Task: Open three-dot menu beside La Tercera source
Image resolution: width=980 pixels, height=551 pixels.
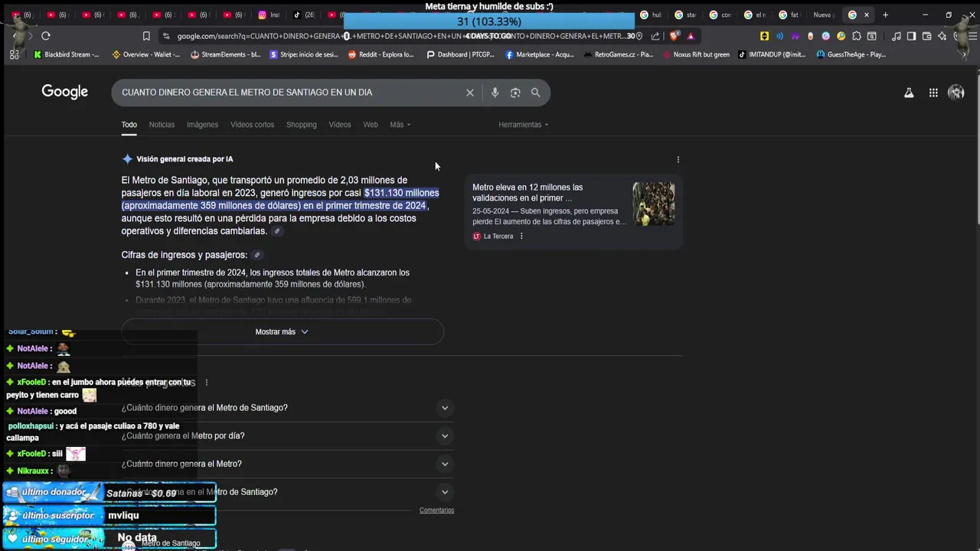Action: click(x=521, y=236)
